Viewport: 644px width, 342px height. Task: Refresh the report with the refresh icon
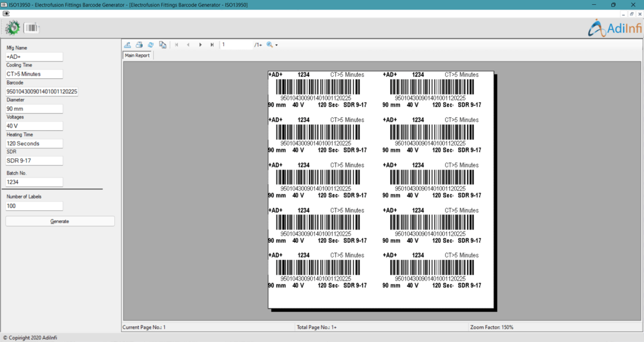pos(151,45)
